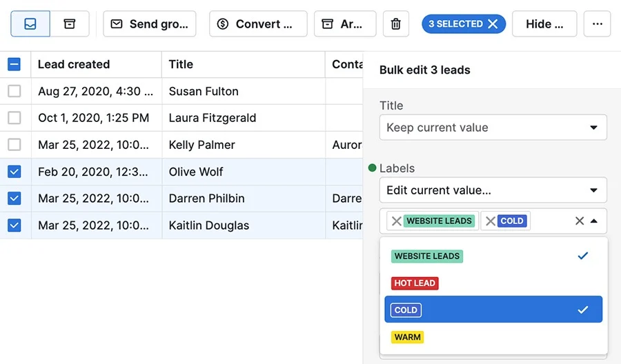Open the archive view icon
The height and width of the screenshot is (364, 621).
point(70,23)
